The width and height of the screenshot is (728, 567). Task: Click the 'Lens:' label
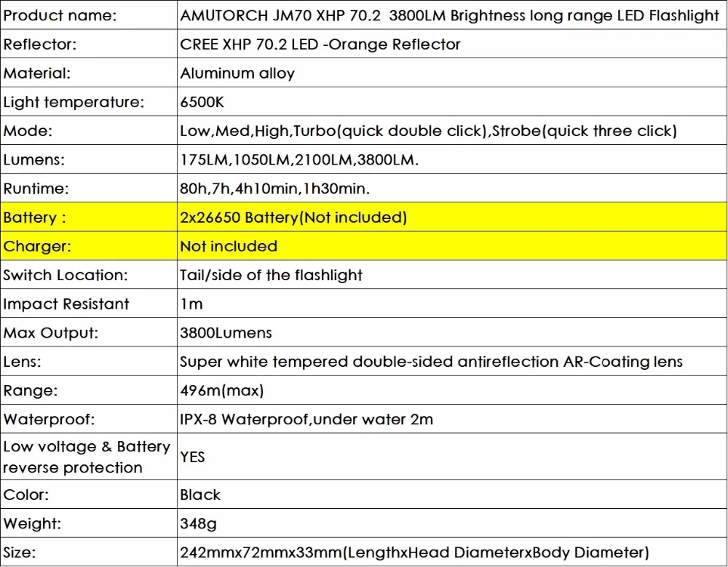[x=23, y=362]
